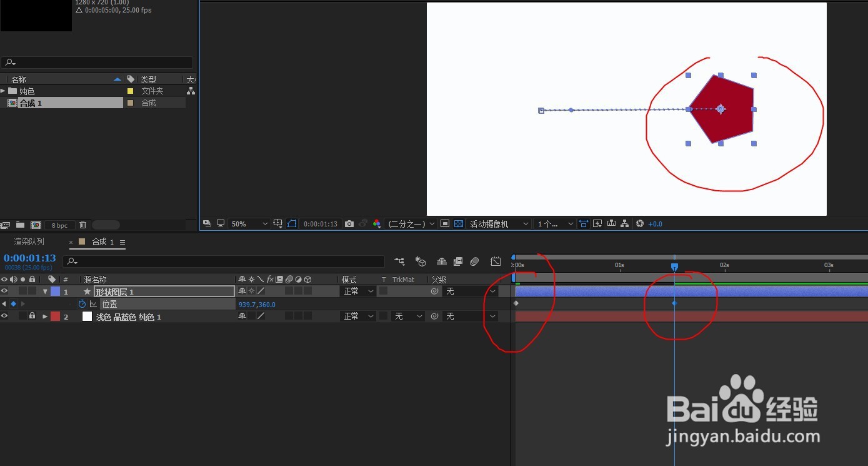868x466 pixels.
Task: Include 位置 property in graph editor
Action: pyautogui.click(x=93, y=304)
